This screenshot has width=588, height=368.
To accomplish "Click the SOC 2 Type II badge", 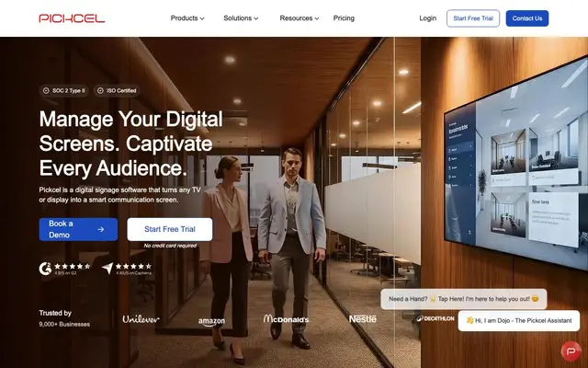I will [63, 90].
